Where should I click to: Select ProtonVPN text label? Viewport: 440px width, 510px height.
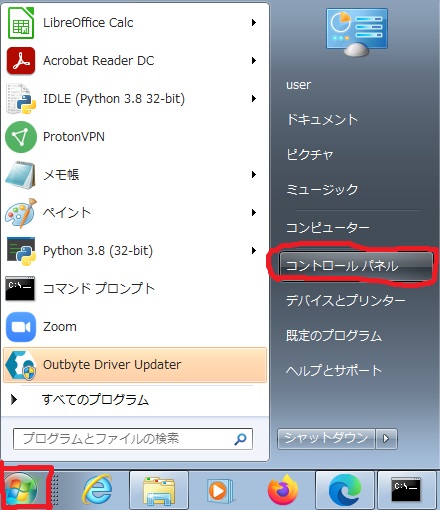(74, 137)
